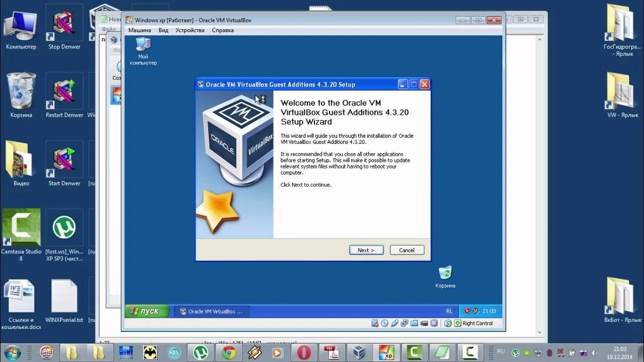644x362 pixels.
Task: Open the Машина menu in VirtualBox
Action: (x=139, y=30)
